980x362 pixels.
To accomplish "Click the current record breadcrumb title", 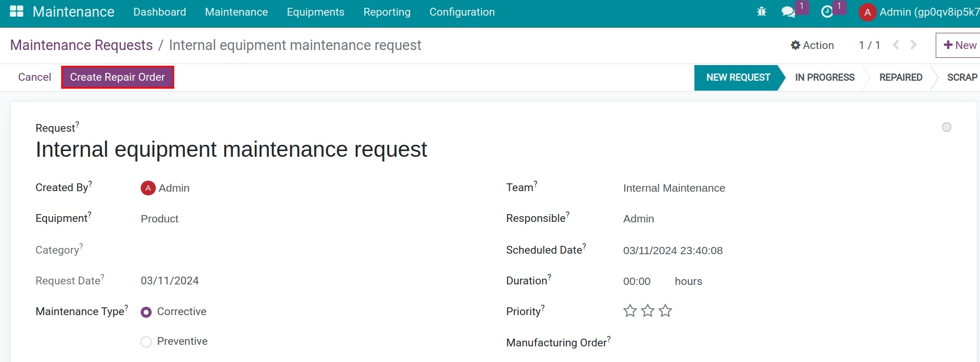I will [x=295, y=45].
